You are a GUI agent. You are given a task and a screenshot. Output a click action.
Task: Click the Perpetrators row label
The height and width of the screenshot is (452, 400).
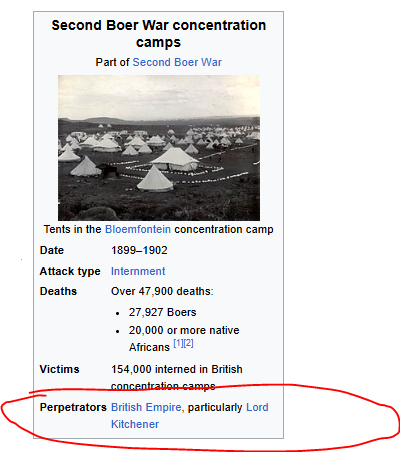point(73,407)
